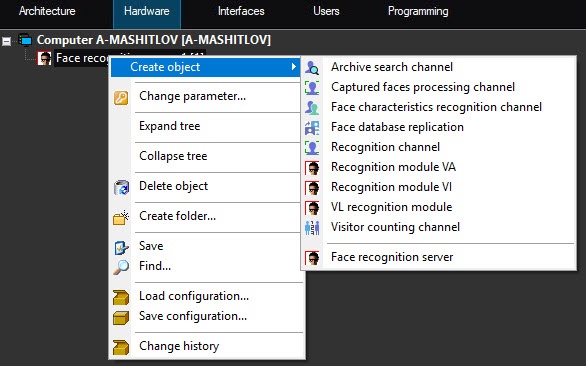Click the Change parameter key icon
This screenshot has height=366, width=586.
(121, 98)
